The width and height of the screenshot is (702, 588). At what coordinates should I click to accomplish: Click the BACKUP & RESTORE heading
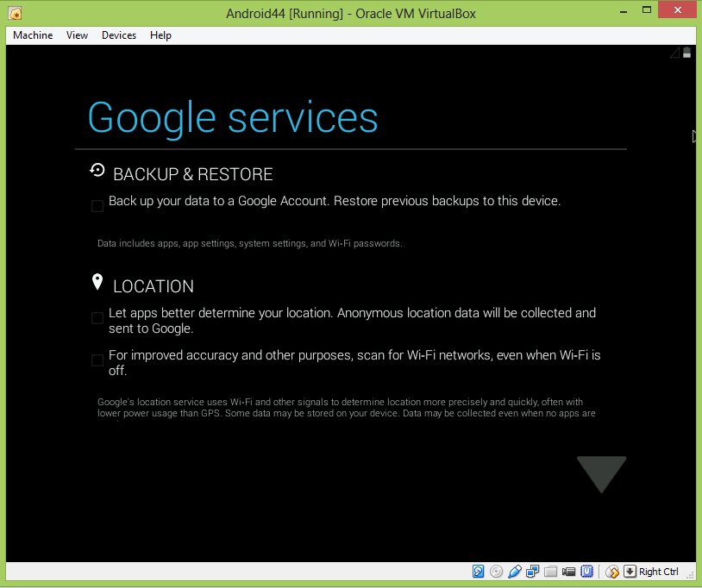[x=193, y=174]
